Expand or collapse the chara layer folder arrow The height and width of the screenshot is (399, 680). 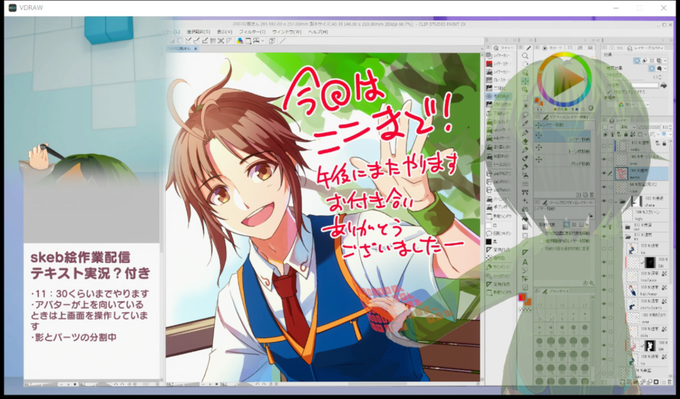[617, 201]
